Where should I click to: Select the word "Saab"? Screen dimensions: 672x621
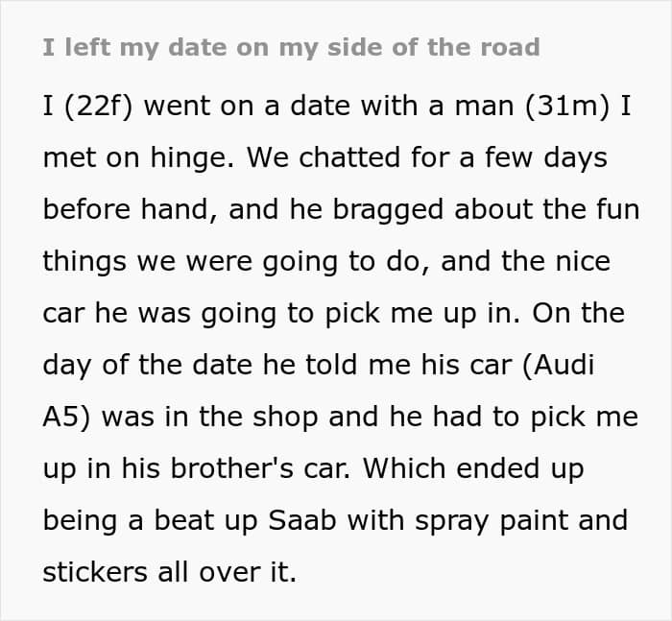click(302, 520)
